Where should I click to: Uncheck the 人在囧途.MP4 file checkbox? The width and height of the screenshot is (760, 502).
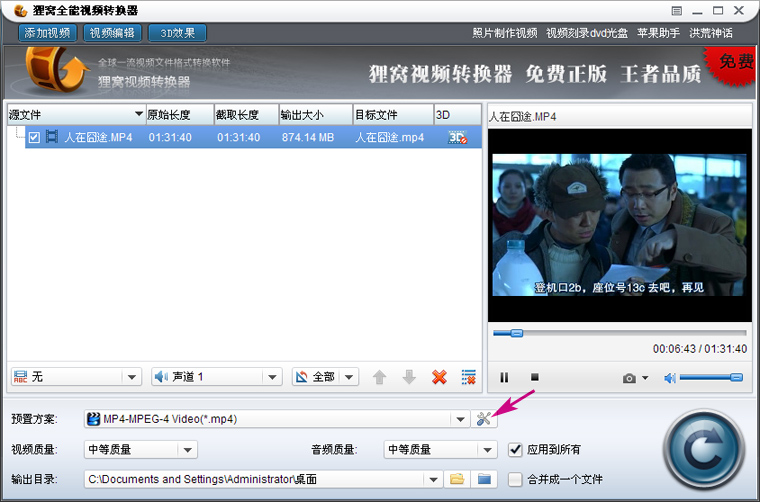click(x=34, y=137)
